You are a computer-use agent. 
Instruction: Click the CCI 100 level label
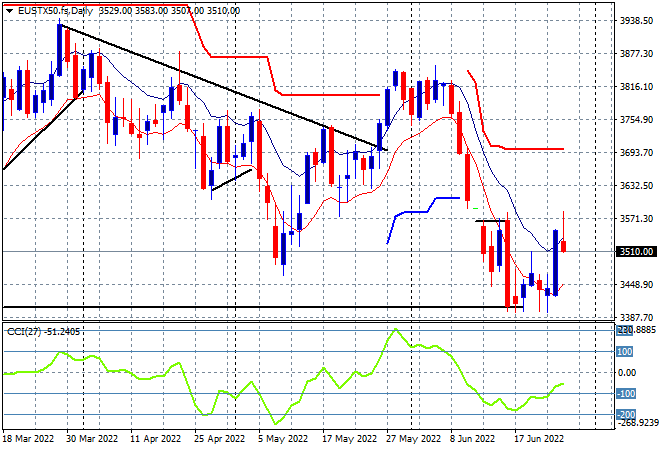pos(625,351)
